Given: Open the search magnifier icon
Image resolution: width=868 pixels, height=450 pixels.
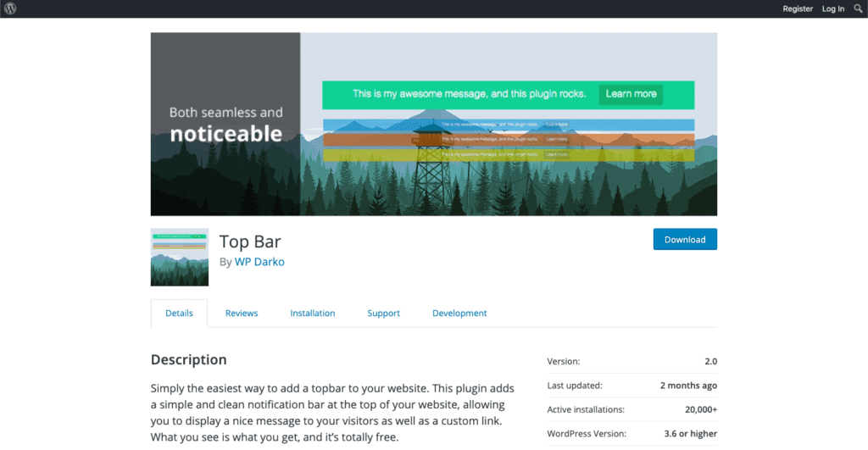Looking at the screenshot, I should pos(858,8).
